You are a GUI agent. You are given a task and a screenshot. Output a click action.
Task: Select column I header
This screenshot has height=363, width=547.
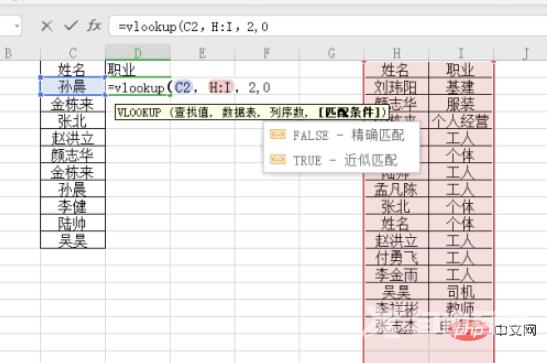coord(461,53)
